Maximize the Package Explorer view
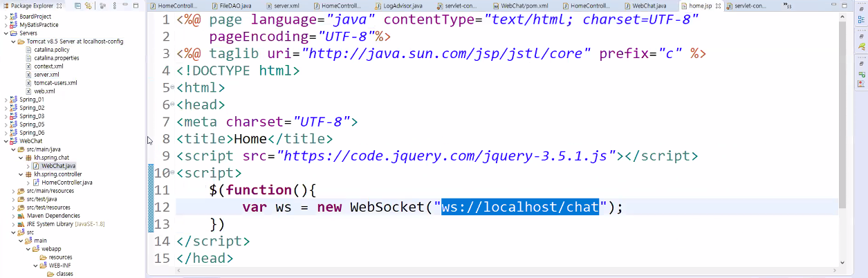The width and height of the screenshot is (868, 278). pyautogui.click(x=137, y=6)
